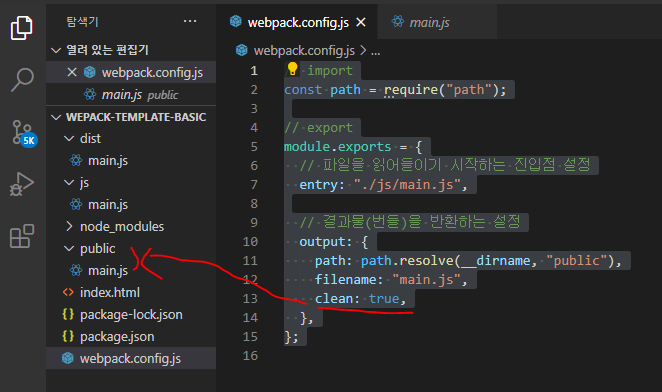Click the filename value "main.js" on line 12

(x=426, y=280)
